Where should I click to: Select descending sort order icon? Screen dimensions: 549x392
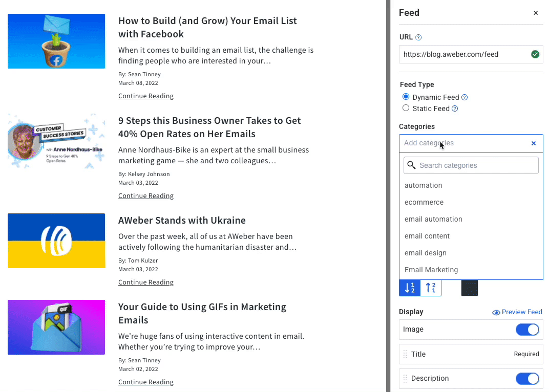coord(410,288)
